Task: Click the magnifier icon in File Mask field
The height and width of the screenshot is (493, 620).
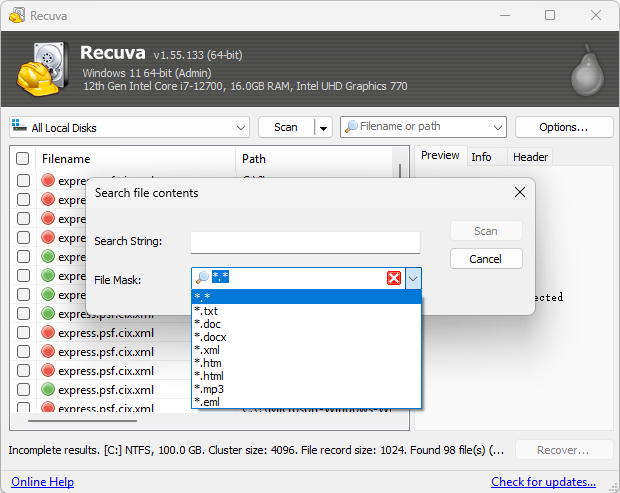Action: pos(202,278)
